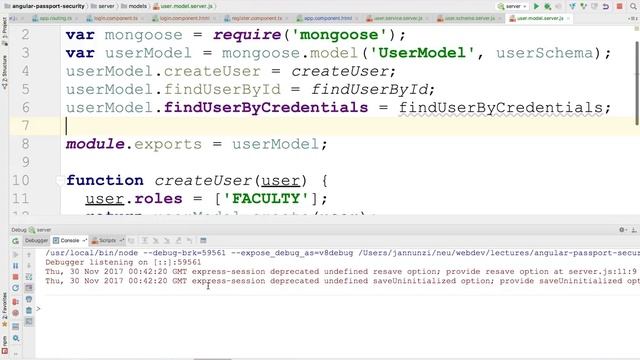The image size is (640, 360).
Task: Open the login.component.html editor tab
Action: click(x=183, y=18)
